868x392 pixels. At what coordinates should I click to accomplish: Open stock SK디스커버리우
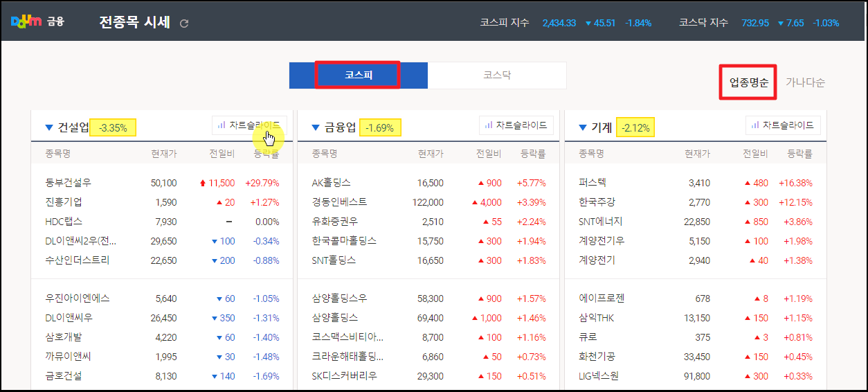pyautogui.click(x=344, y=376)
